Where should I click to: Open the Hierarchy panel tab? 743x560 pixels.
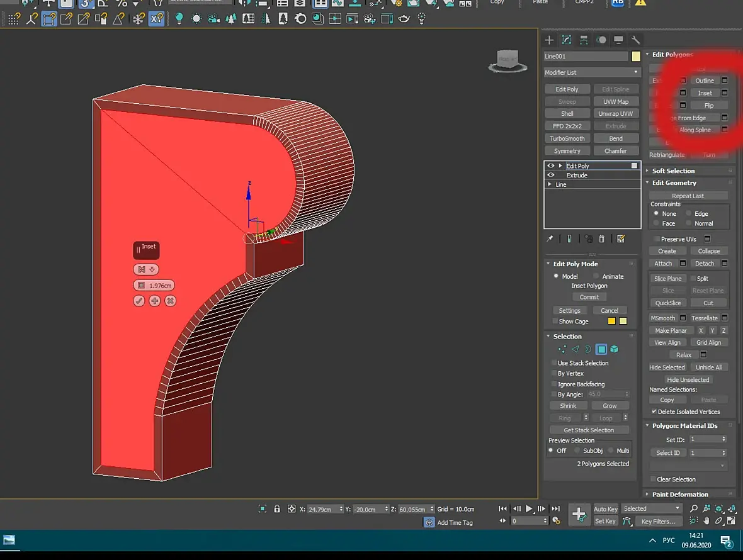click(x=584, y=40)
